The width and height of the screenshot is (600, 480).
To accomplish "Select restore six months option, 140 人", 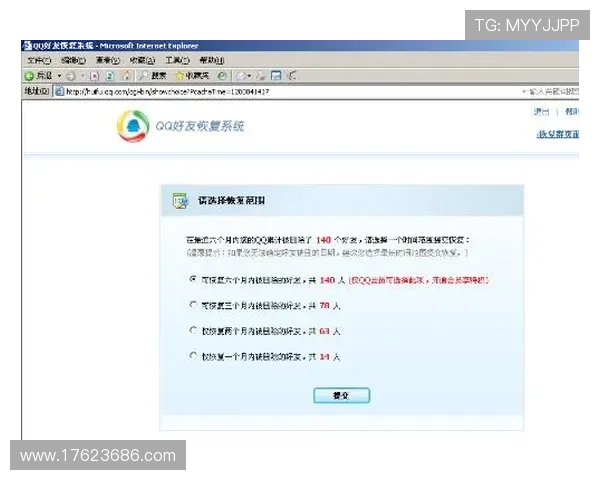I will coord(193,279).
